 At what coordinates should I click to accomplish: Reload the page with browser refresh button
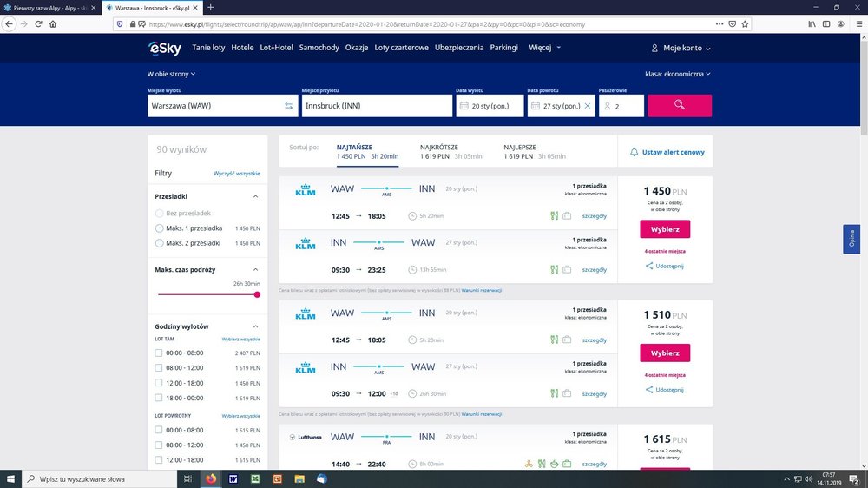[38, 23]
